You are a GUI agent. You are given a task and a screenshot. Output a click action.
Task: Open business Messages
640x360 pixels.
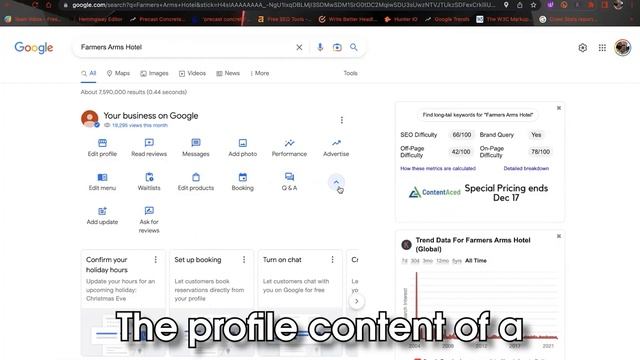pyautogui.click(x=196, y=148)
